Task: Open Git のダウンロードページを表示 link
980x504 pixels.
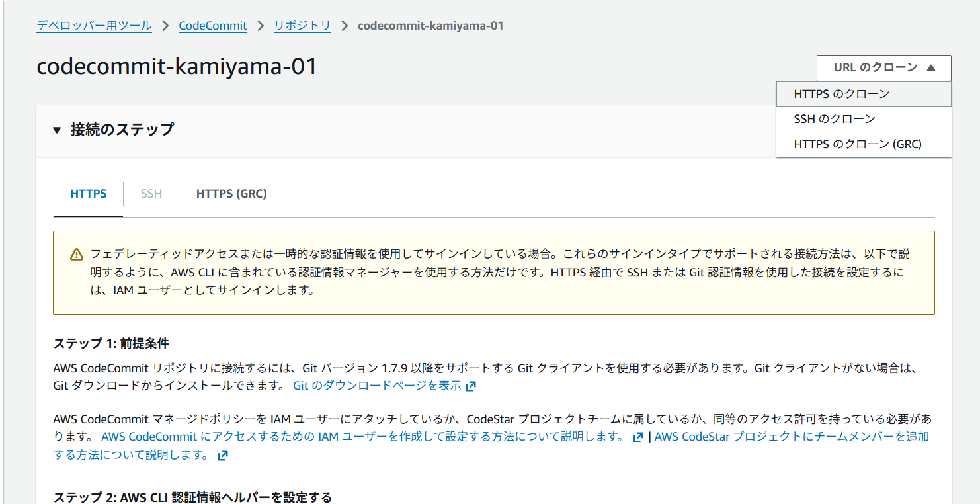Action: coord(377,385)
